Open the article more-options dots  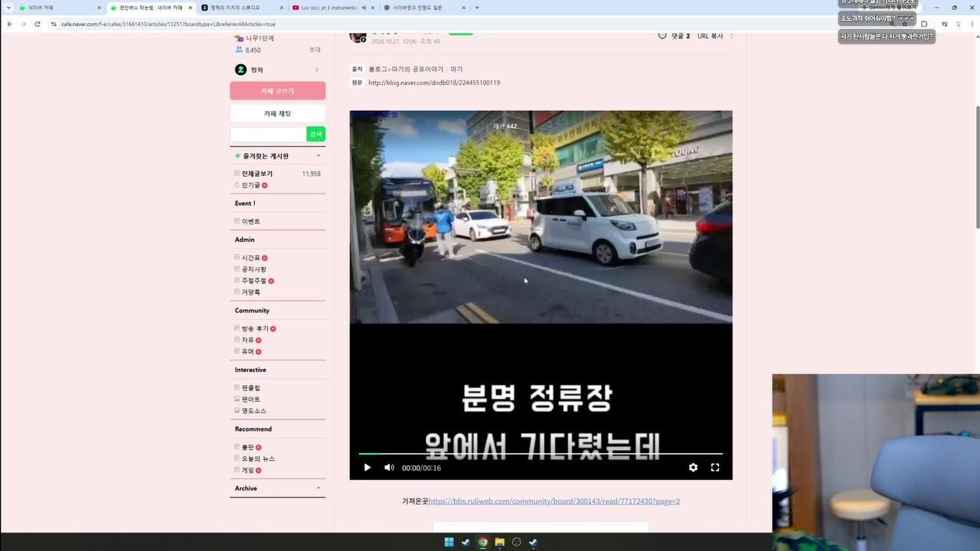point(731,36)
